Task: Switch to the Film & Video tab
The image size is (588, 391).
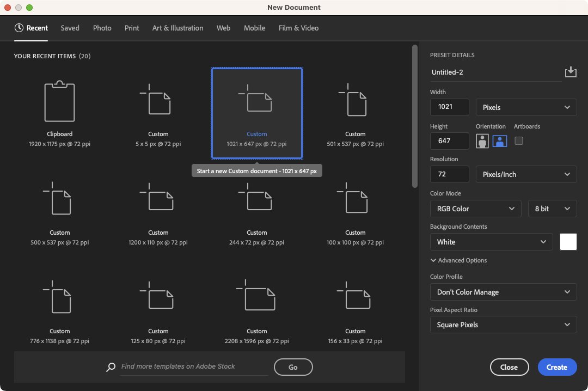Action: pyautogui.click(x=298, y=28)
